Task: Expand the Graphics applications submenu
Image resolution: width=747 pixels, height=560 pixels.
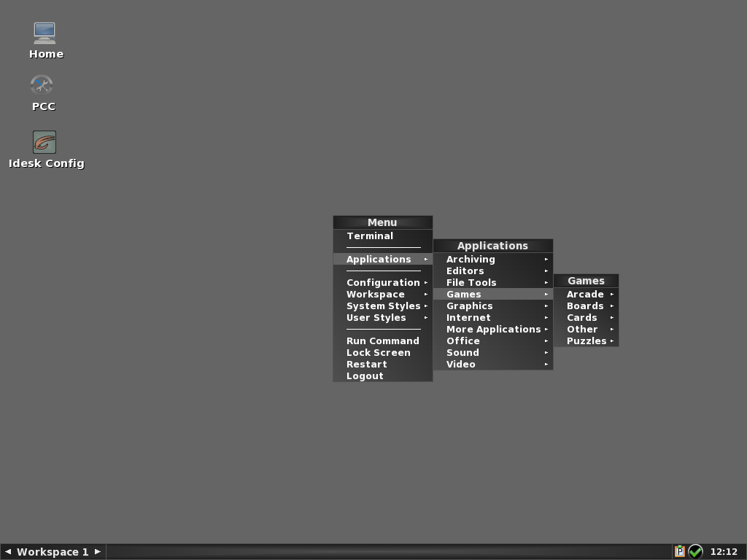Action: pos(493,306)
